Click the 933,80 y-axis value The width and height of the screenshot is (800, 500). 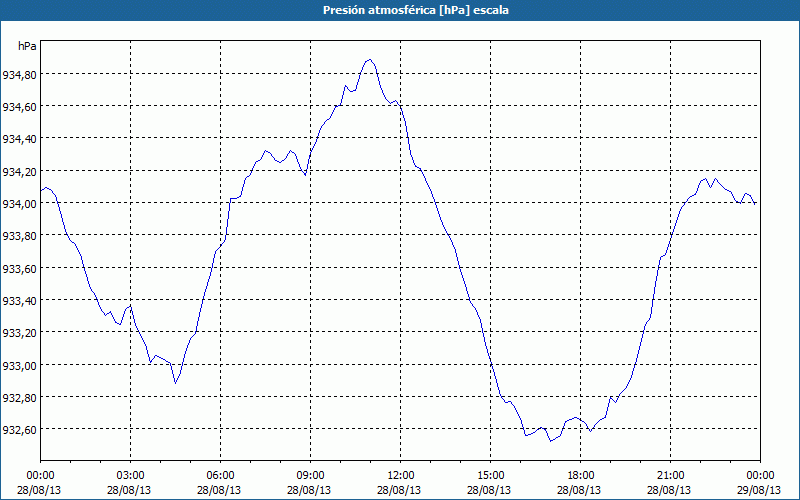coord(19,237)
